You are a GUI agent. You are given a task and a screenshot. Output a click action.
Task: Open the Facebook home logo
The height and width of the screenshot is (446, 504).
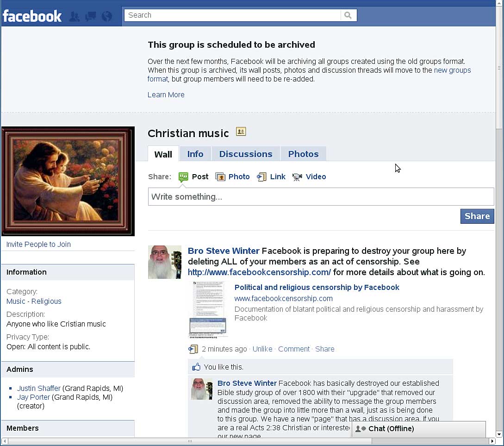32,16
